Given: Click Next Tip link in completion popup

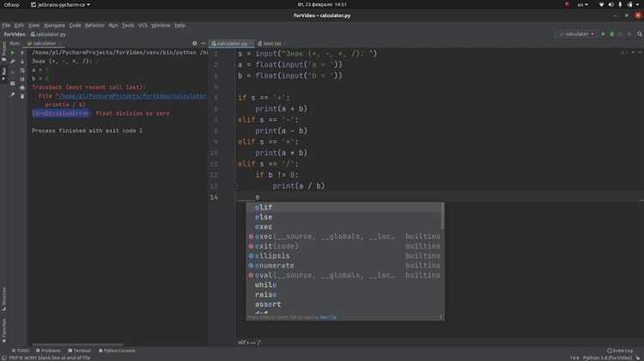Looking at the screenshot, I should (x=328, y=317).
